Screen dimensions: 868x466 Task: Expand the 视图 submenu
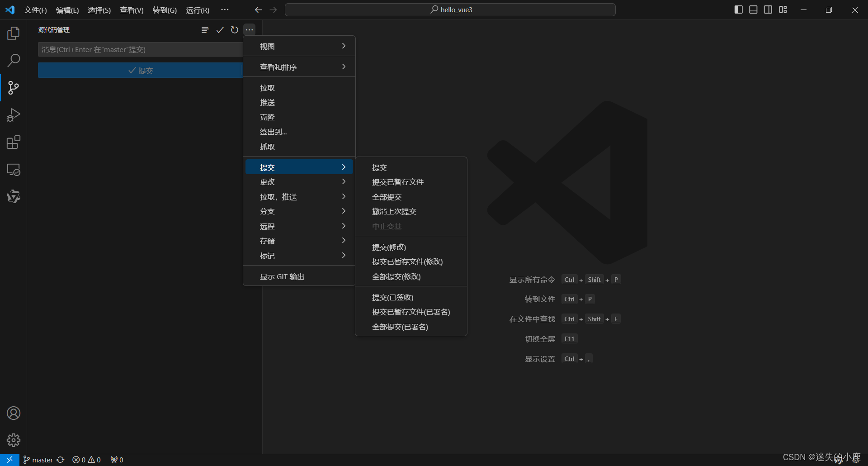pos(299,46)
